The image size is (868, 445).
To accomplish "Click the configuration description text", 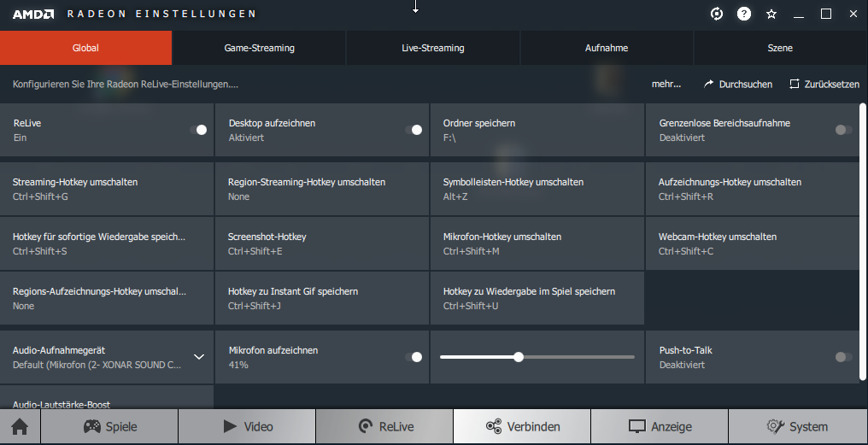I will pyautogui.click(x=125, y=84).
